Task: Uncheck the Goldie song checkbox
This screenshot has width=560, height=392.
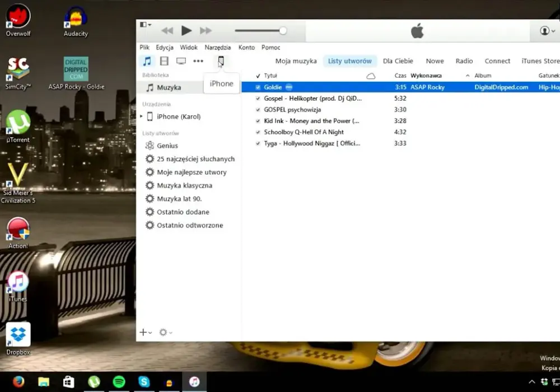Action: click(258, 87)
